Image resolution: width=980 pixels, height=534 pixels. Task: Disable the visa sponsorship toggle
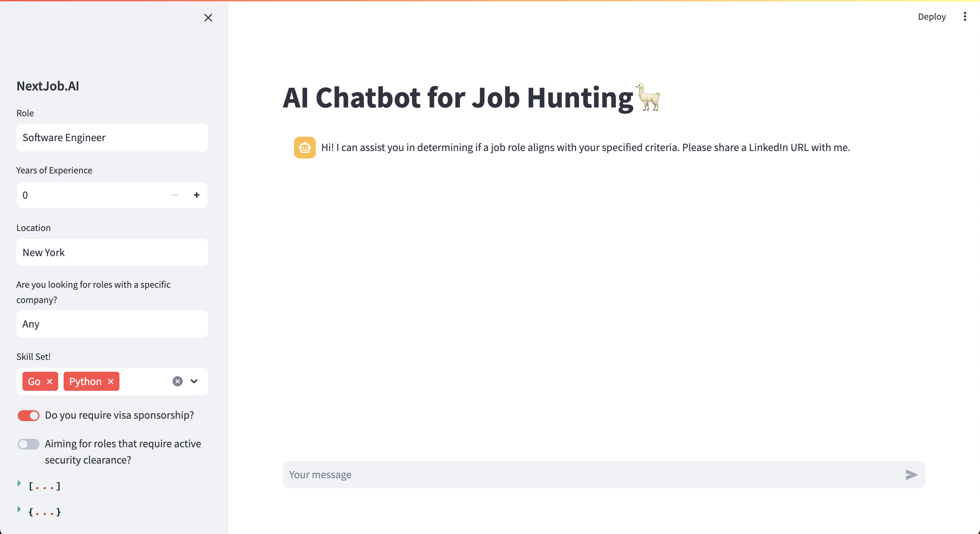(x=29, y=415)
